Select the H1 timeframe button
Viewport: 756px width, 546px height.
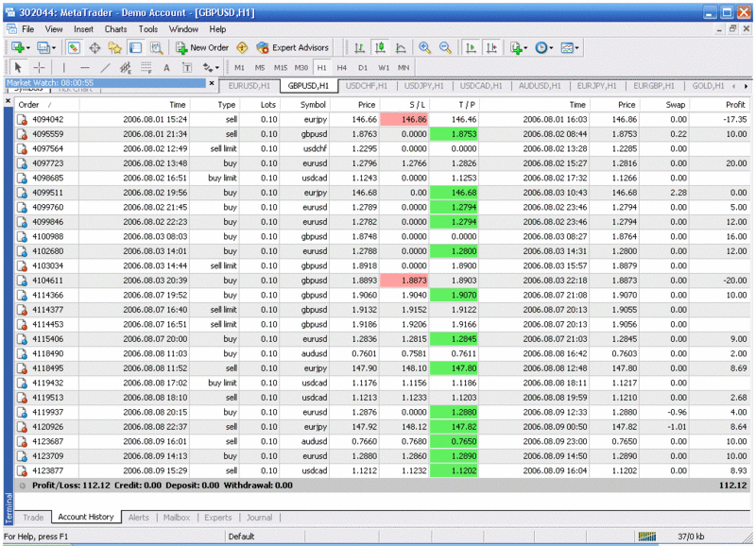tap(321, 67)
